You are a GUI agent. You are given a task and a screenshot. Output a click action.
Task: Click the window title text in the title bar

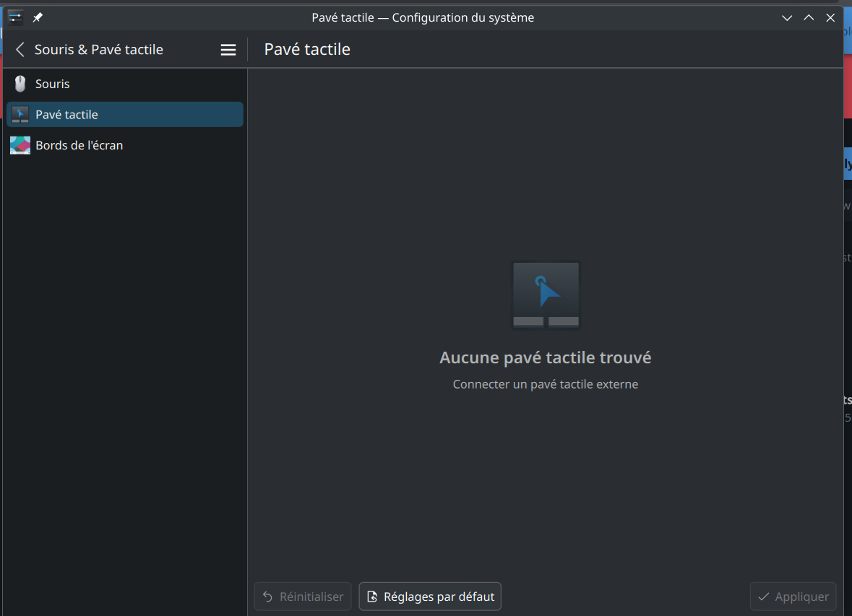[x=423, y=17]
